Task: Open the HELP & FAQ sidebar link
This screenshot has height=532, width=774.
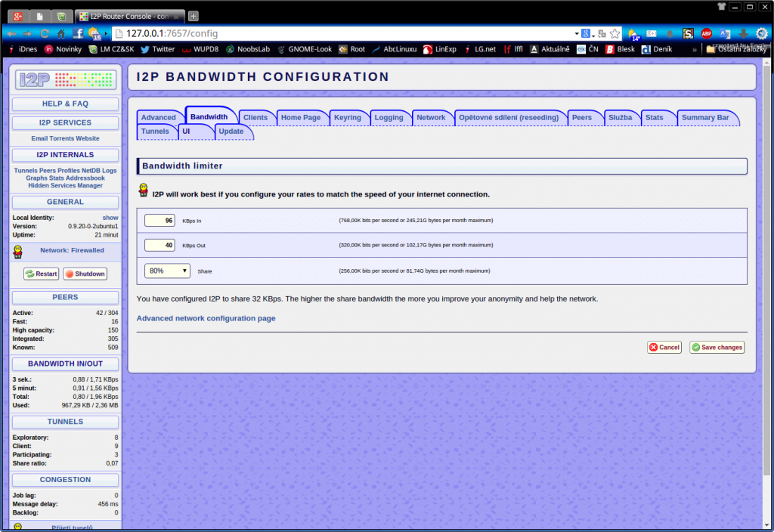Action: (x=65, y=104)
